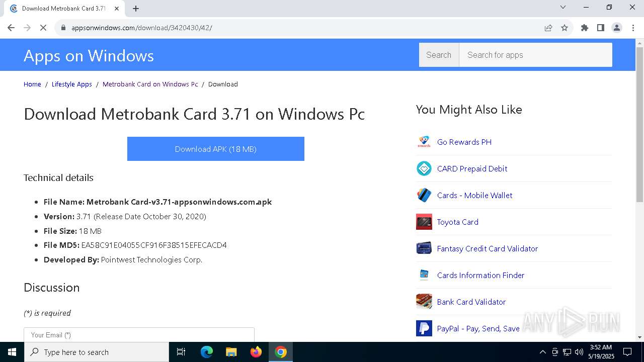The image size is (644, 362).
Task: Open a new tab with plus icon
Action: click(x=136, y=8)
